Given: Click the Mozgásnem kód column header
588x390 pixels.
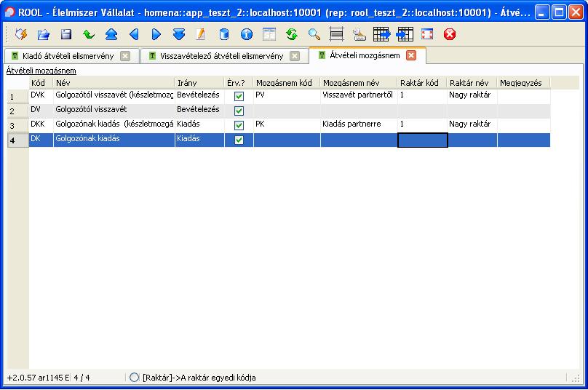Looking at the screenshot, I should pyautogui.click(x=286, y=84).
